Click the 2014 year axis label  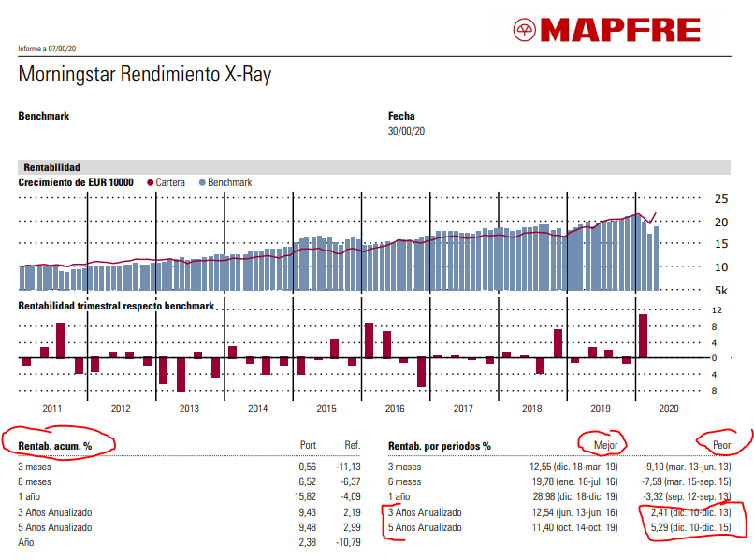pyautogui.click(x=258, y=409)
